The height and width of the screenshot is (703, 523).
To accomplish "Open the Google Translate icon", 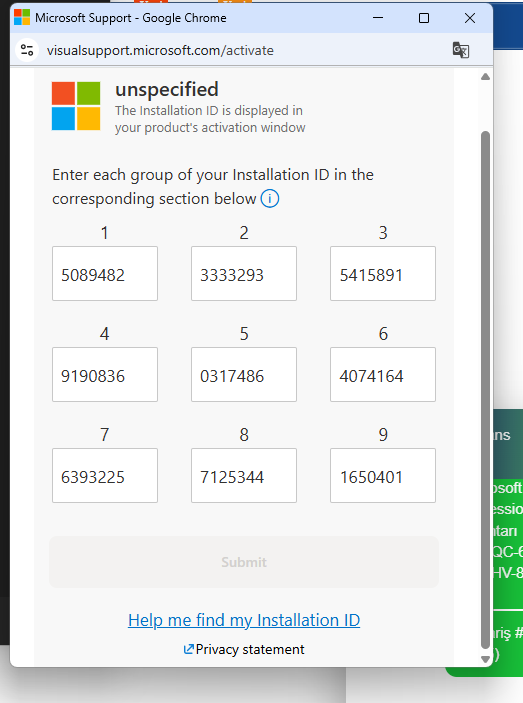I will coord(461,50).
